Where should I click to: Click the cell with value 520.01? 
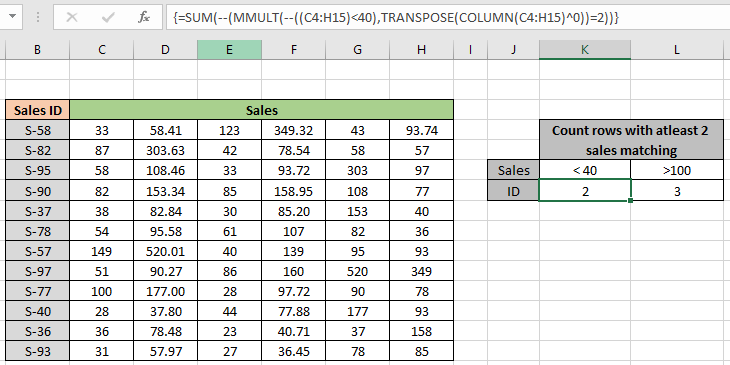[x=165, y=251]
